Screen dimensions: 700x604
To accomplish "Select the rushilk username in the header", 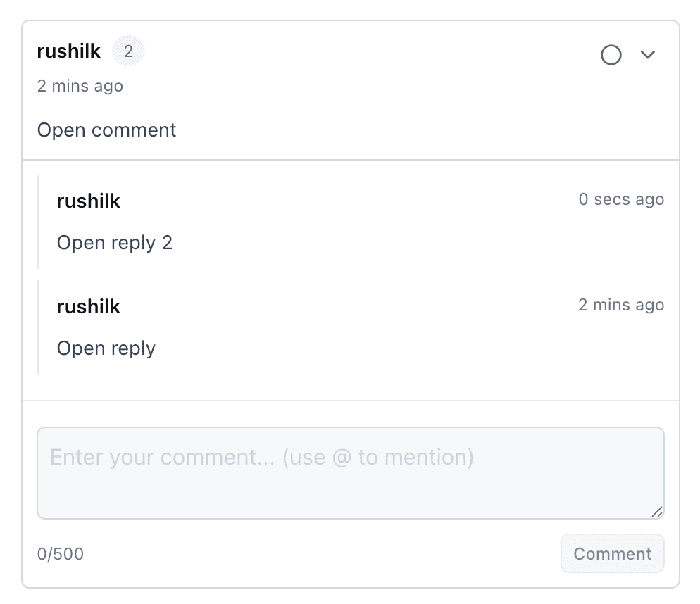I will [68, 50].
